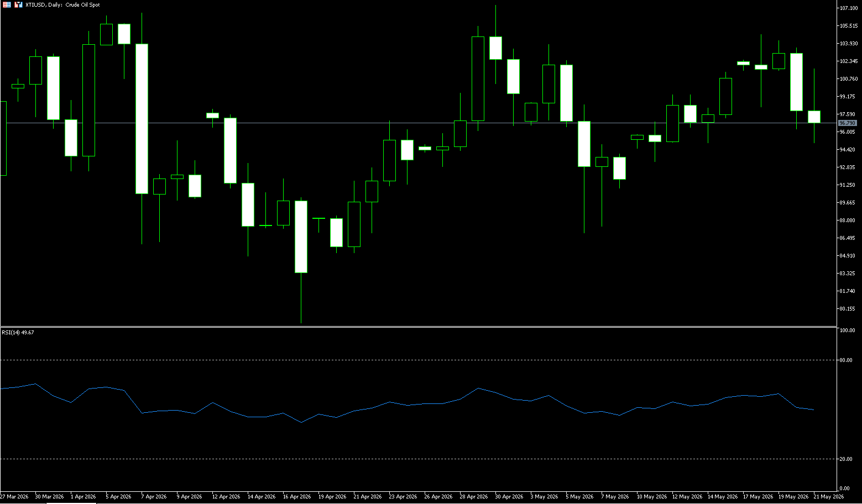
Task: Click the 21 May 2026 date label
Action: pos(829,497)
